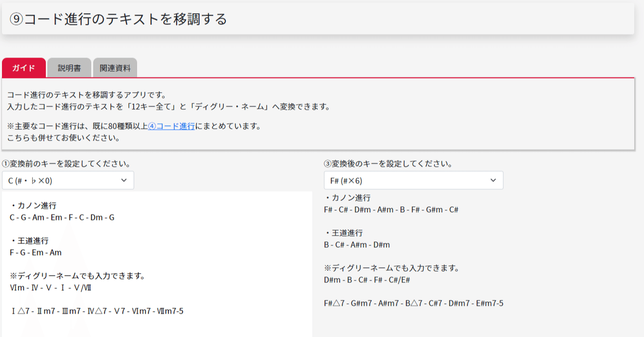644x337 pixels.
Task: Click the label ①変換前のキーを設定してください。
Action: coord(66,164)
